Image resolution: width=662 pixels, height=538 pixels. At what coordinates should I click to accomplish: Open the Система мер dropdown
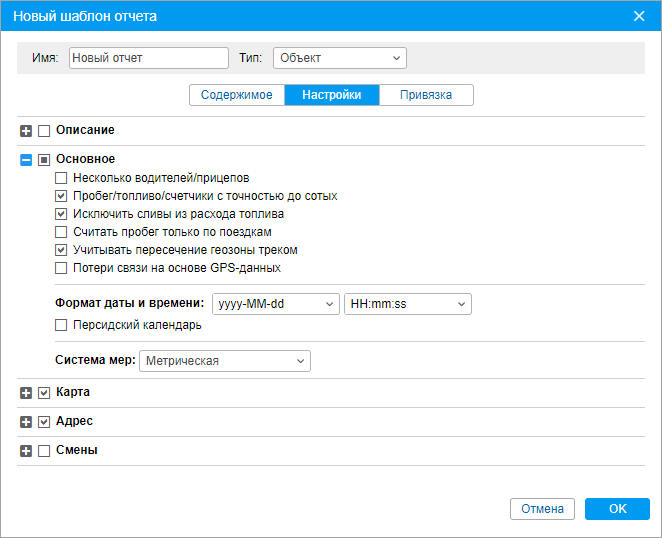[x=224, y=361]
